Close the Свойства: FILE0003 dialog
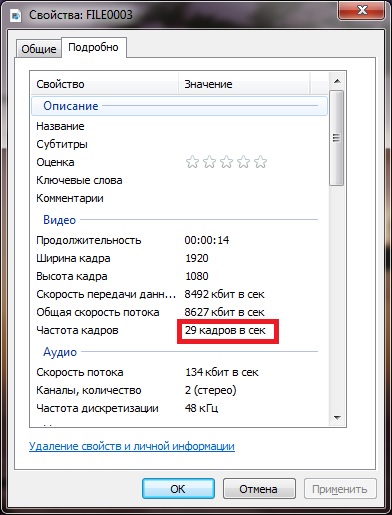This screenshot has height=515, width=392. tap(362, 10)
